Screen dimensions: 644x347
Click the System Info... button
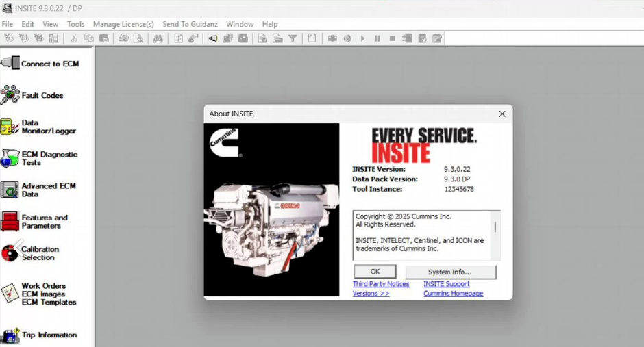tap(450, 272)
